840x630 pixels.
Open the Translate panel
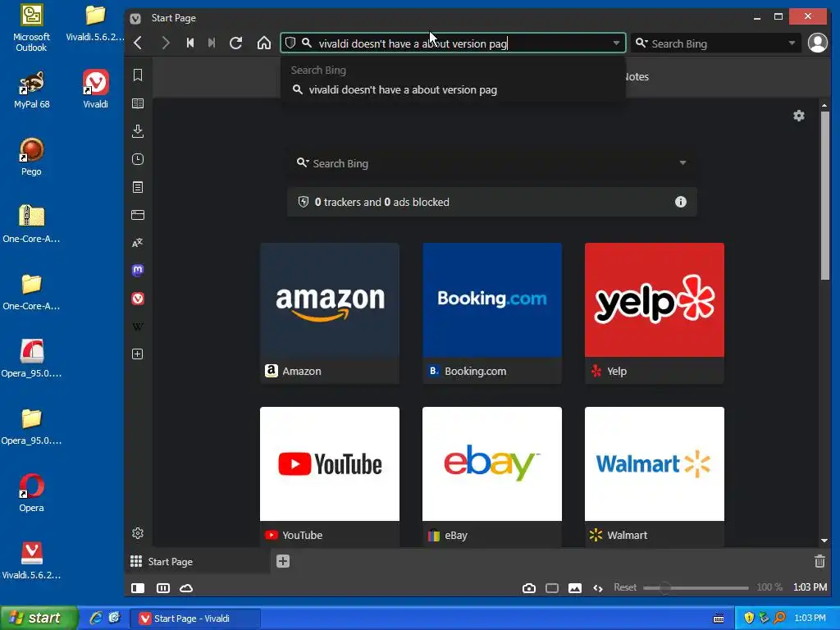point(138,243)
